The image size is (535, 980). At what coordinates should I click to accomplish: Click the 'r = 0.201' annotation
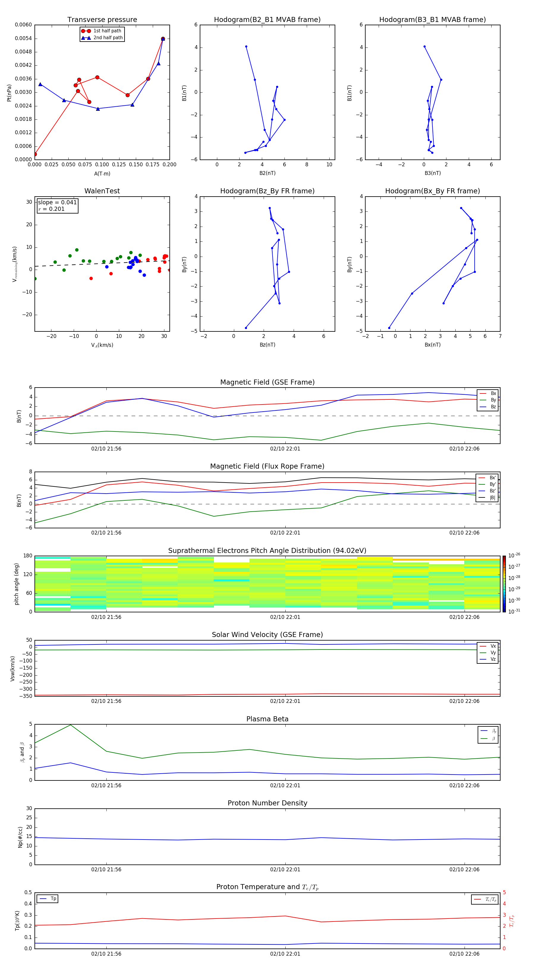tap(51, 209)
